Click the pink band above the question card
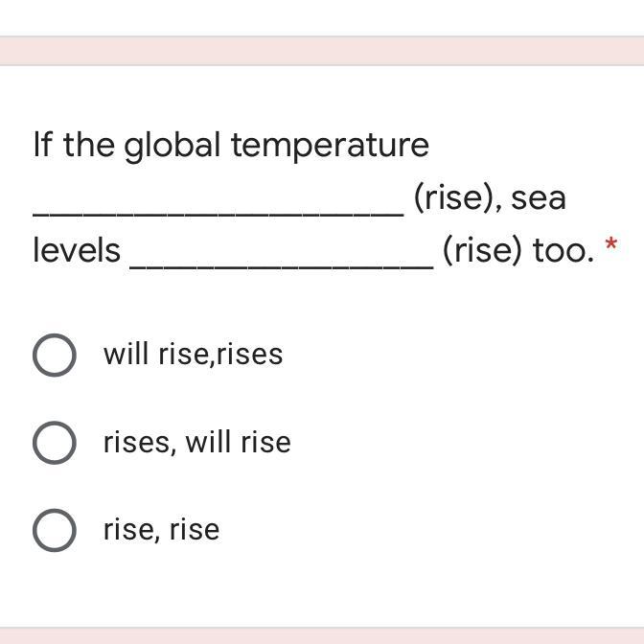Screen dimensions: 644x644 coord(322,51)
